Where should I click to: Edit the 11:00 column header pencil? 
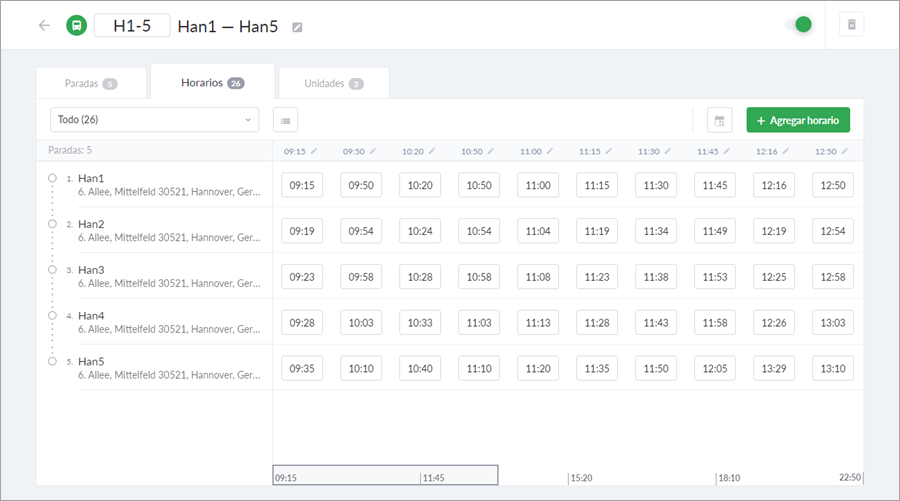pos(549,151)
